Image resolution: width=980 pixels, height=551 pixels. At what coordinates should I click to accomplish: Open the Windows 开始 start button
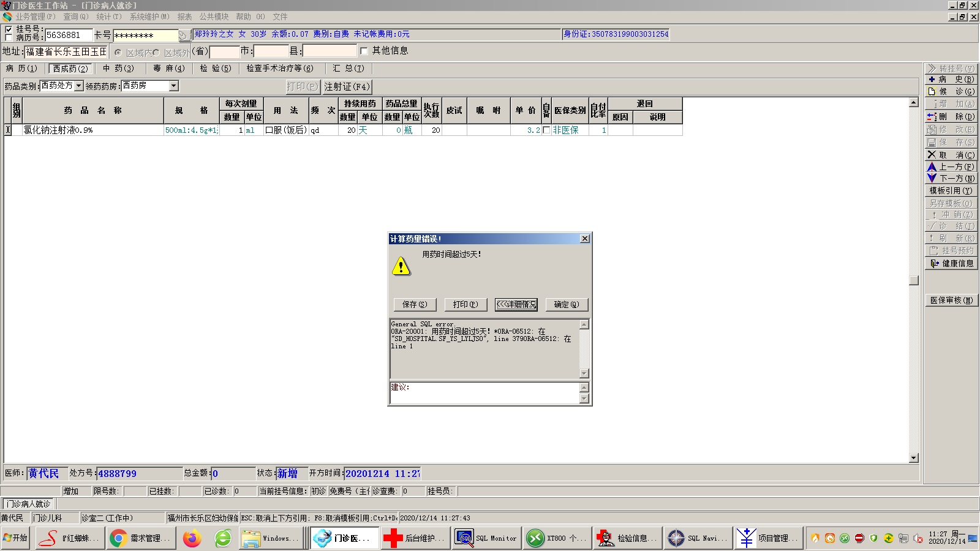coord(15,538)
